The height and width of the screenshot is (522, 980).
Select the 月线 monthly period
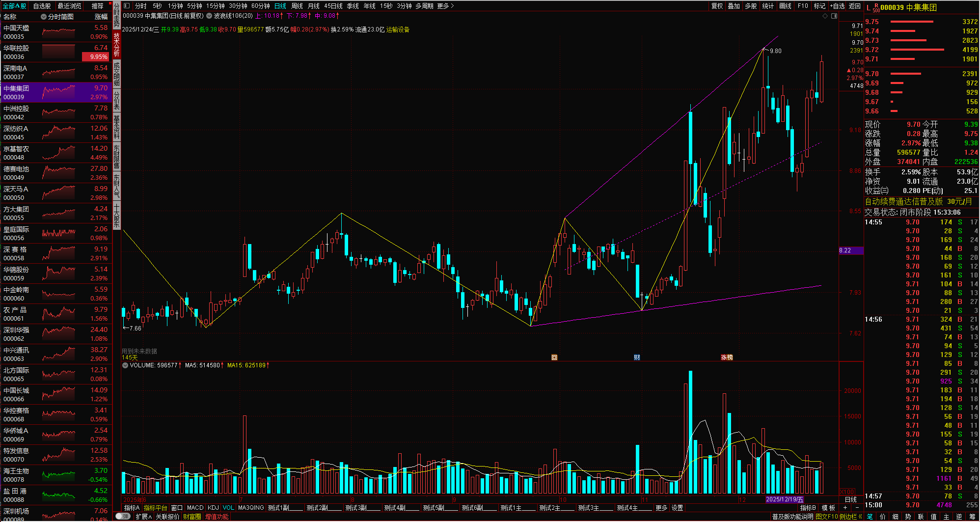click(x=314, y=6)
